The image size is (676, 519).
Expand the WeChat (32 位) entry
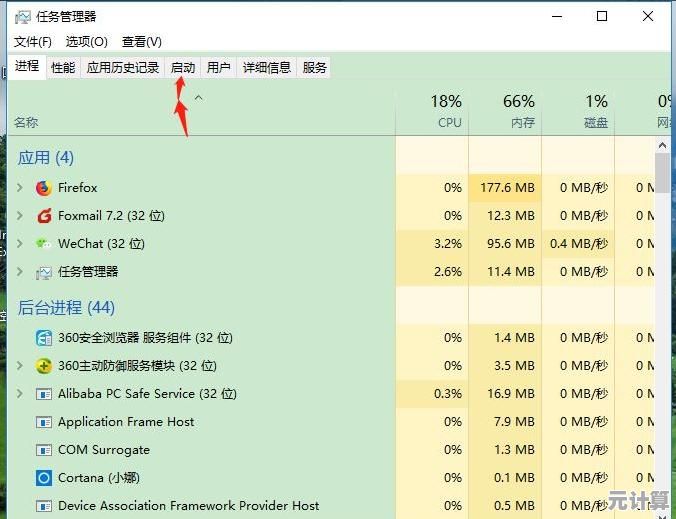coord(19,243)
